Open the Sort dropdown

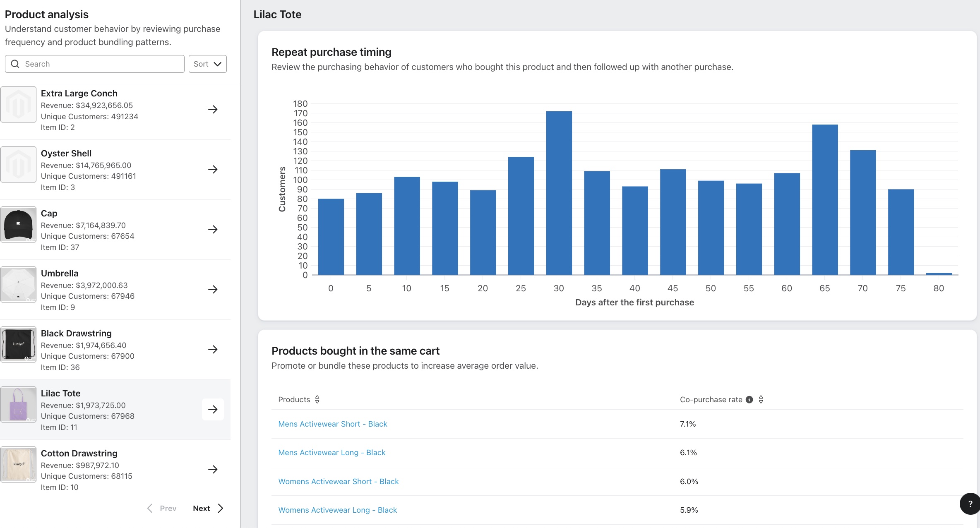pos(207,64)
